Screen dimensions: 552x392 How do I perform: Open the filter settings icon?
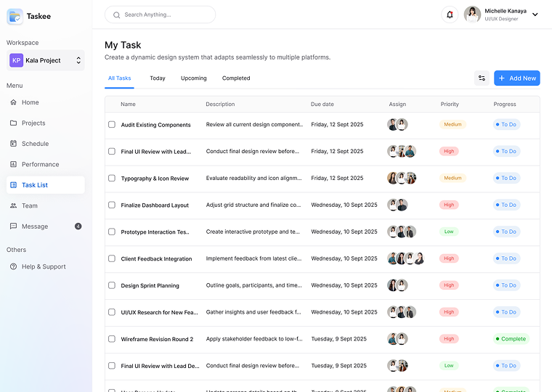pos(482,78)
